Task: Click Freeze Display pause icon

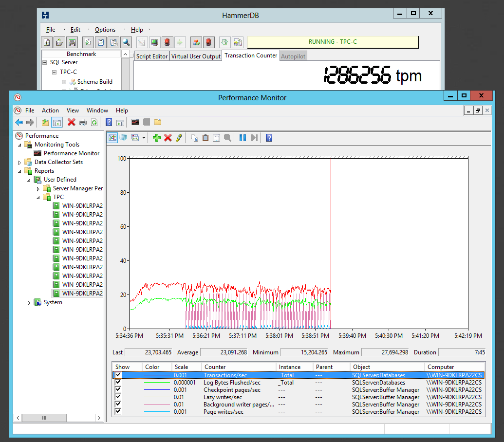Action: pyautogui.click(x=243, y=138)
